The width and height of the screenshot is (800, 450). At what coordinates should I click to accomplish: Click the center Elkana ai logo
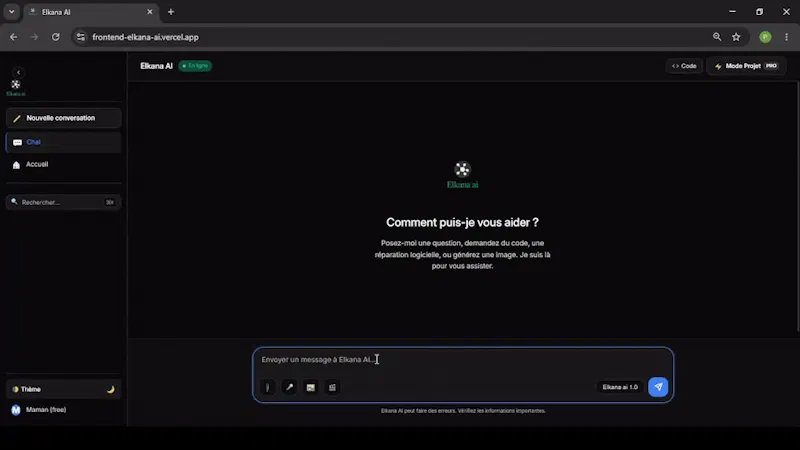463,175
